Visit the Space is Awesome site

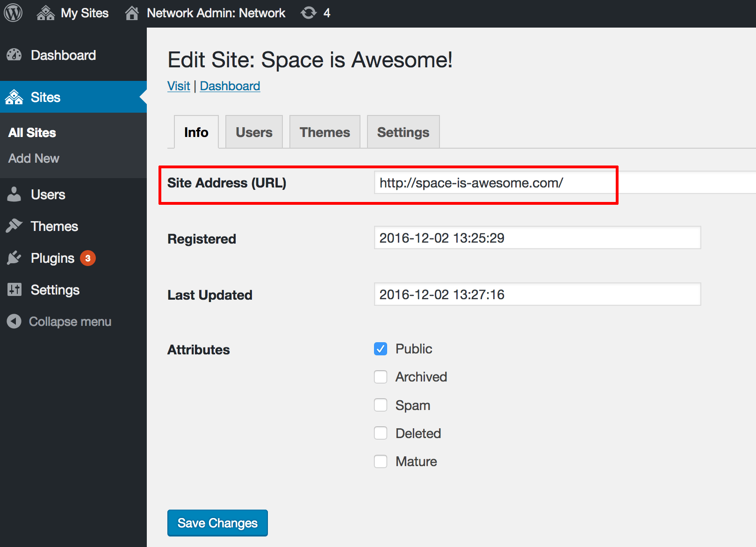(178, 86)
